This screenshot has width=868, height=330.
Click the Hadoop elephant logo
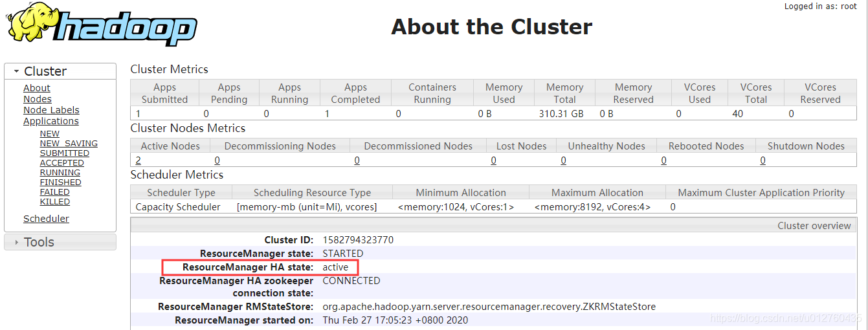click(x=102, y=25)
